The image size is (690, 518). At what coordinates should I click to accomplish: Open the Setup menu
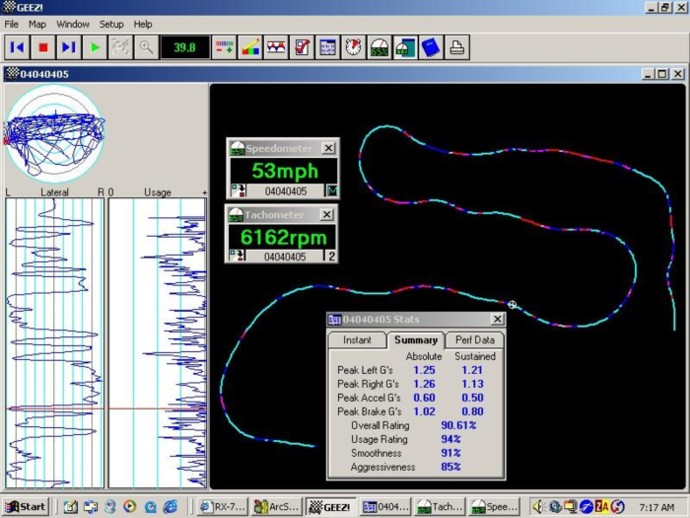tap(111, 23)
